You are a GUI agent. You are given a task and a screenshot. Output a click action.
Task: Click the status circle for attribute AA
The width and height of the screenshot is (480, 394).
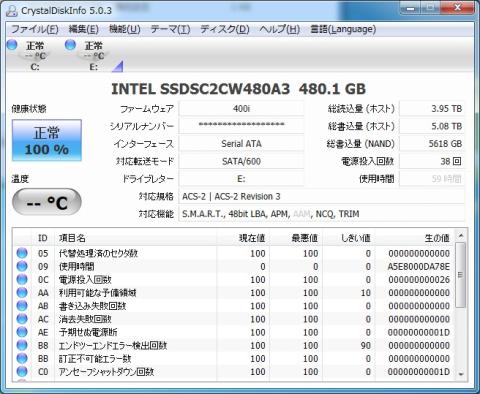pyautogui.click(x=22, y=293)
